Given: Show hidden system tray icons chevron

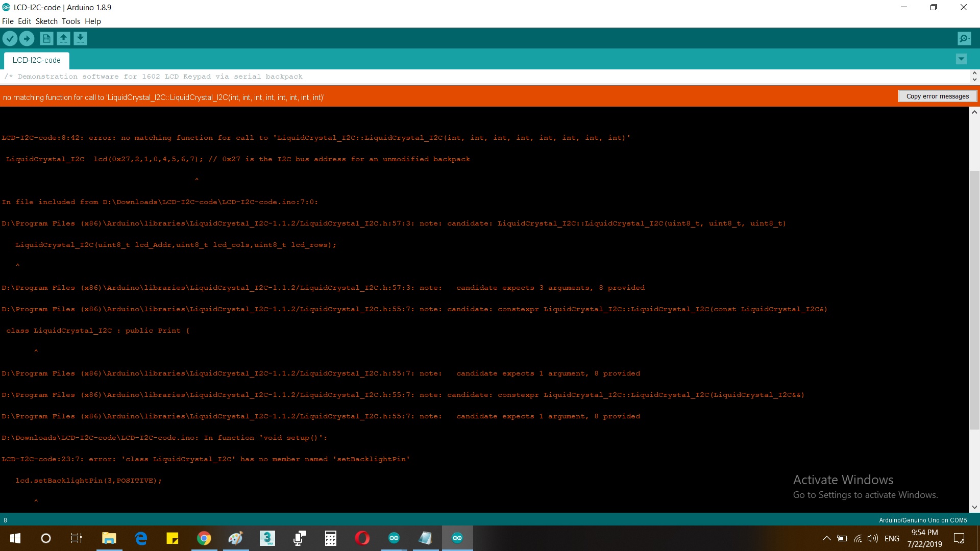Looking at the screenshot, I should tap(826, 538).
